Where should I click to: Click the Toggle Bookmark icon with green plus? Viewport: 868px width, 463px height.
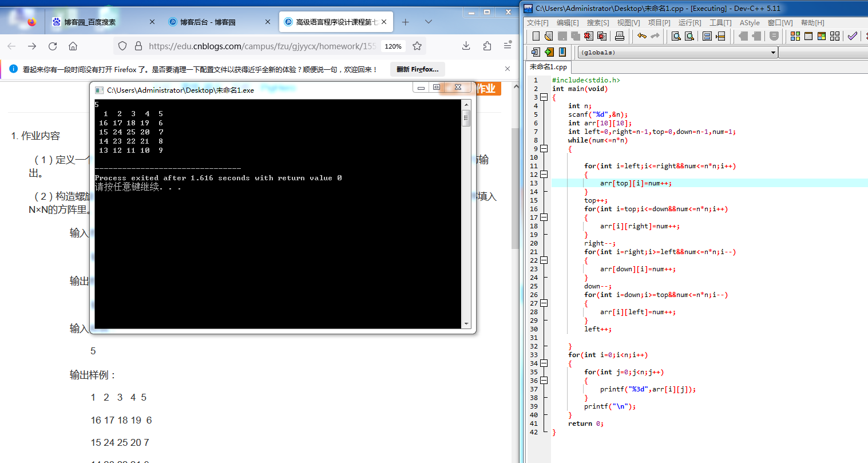coord(549,52)
